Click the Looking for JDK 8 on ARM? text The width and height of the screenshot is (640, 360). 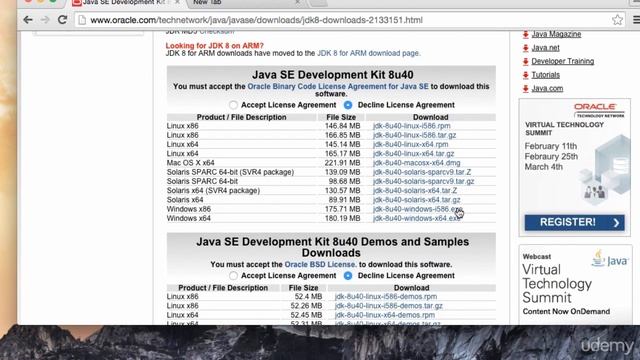215,46
